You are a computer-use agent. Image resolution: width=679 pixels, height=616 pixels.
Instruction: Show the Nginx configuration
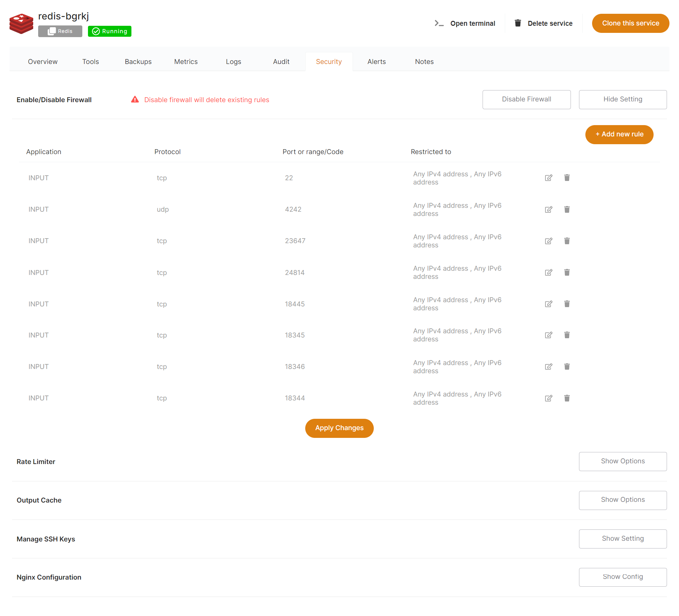click(622, 577)
